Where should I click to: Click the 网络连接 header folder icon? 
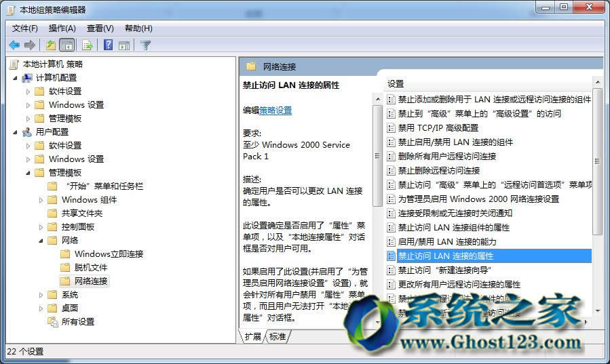pos(251,66)
